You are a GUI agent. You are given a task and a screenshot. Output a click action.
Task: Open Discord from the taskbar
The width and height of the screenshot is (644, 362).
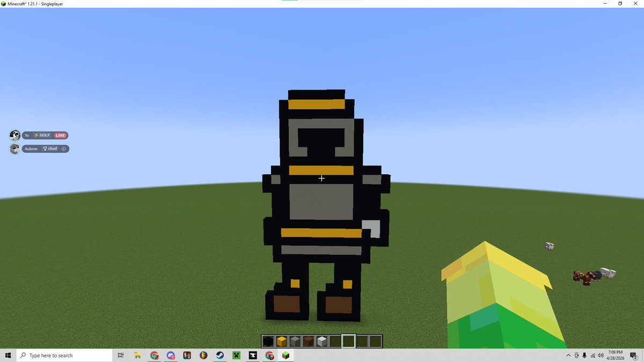click(x=171, y=355)
